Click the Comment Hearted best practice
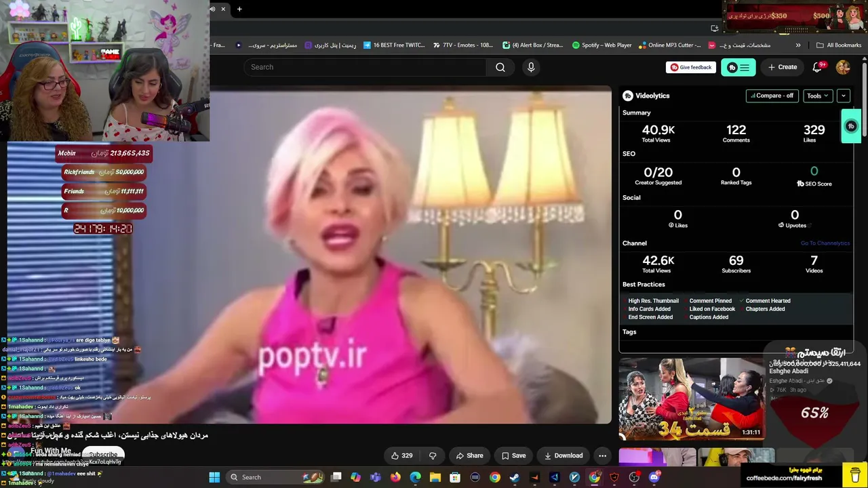 [x=768, y=301]
